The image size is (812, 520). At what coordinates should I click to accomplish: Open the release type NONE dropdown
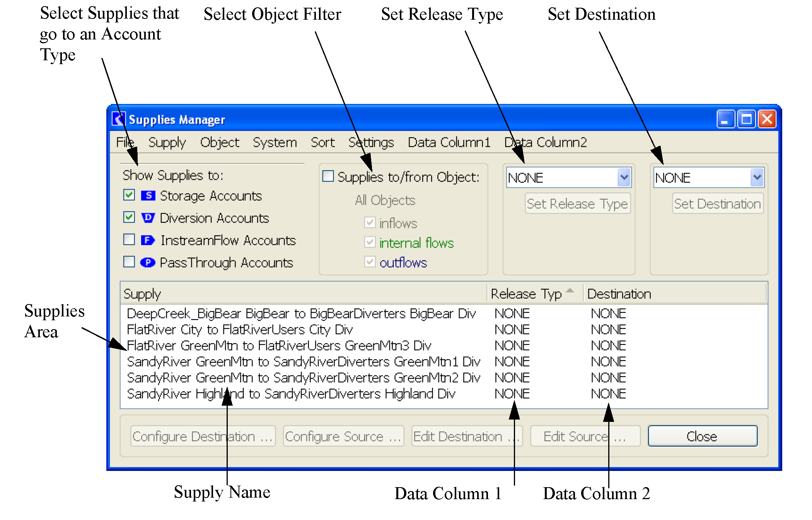pos(624,178)
